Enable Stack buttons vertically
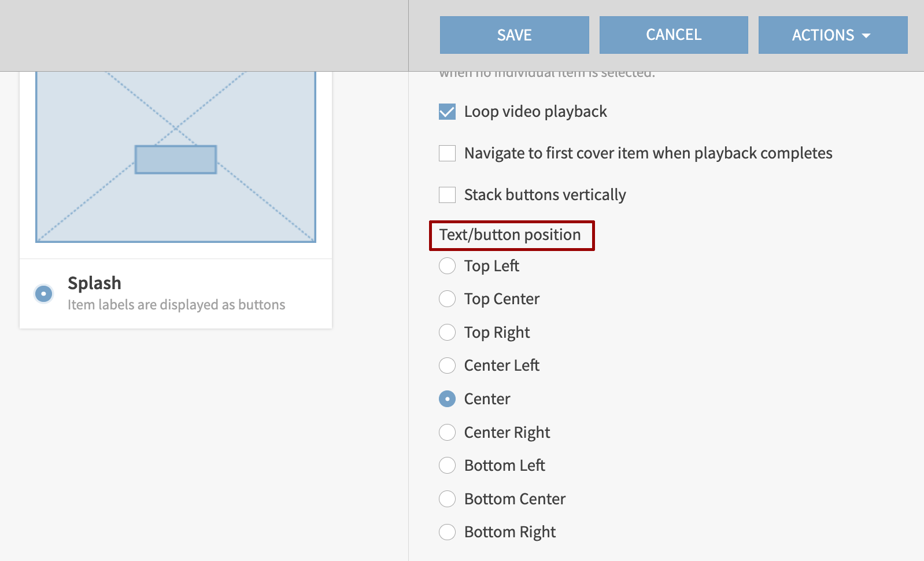This screenshot has width=924, height=561. point(447,195)
